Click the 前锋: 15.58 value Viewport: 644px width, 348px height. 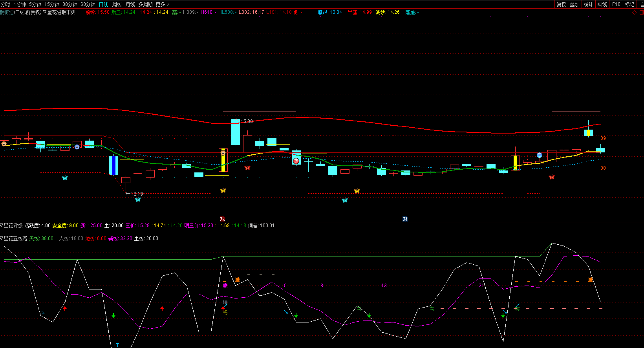click(97, 12)
